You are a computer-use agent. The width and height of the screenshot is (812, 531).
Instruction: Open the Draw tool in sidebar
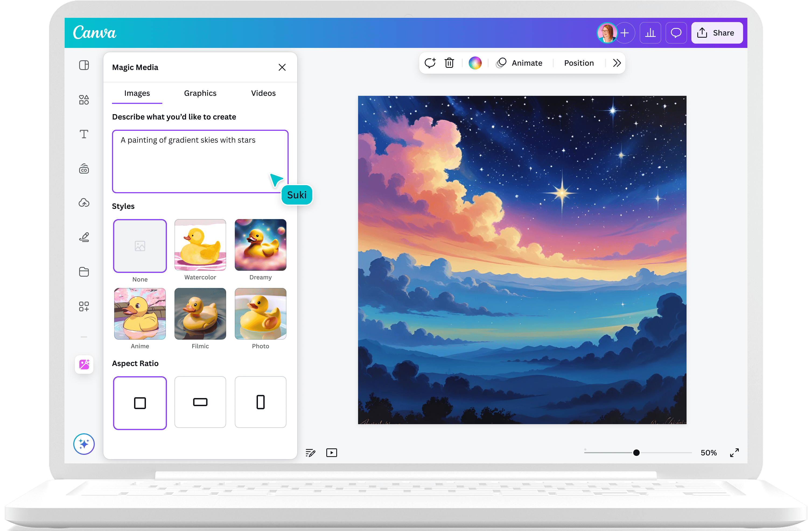point(84,237)
